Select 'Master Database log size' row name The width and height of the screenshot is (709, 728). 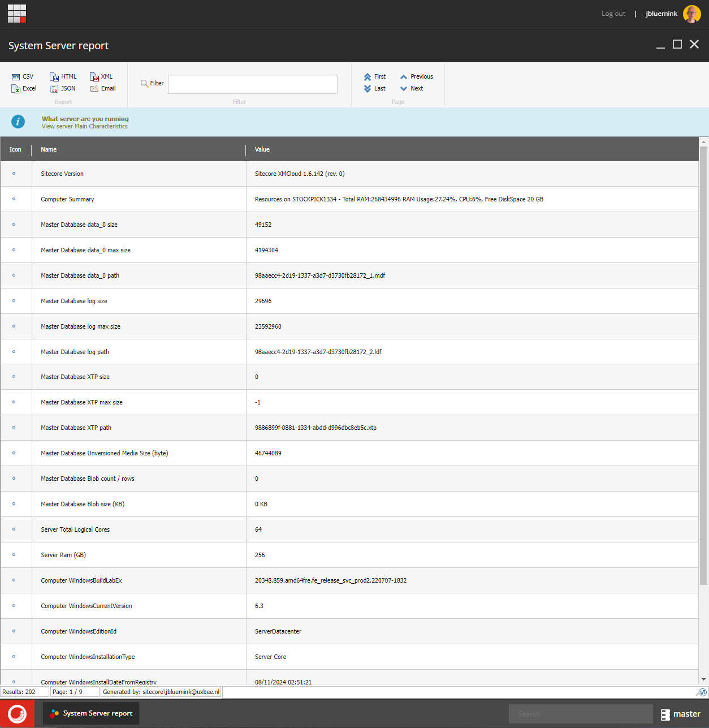74,301
